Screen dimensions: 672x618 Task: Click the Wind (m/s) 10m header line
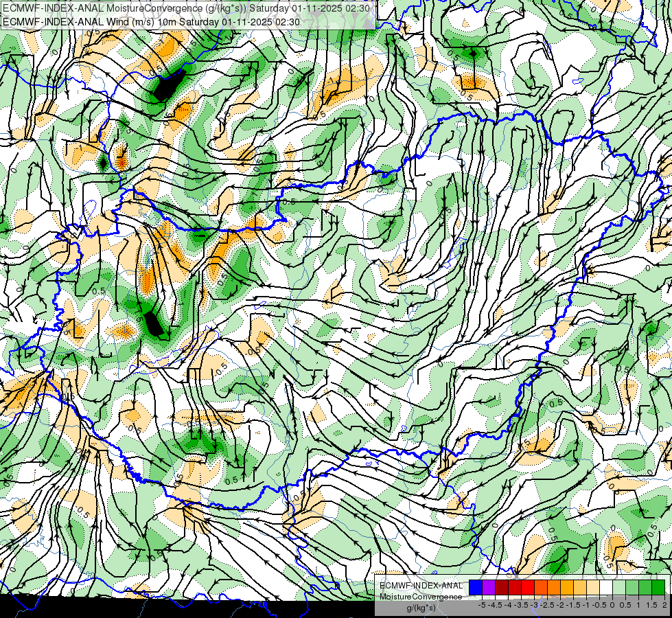tap(151, 22)
